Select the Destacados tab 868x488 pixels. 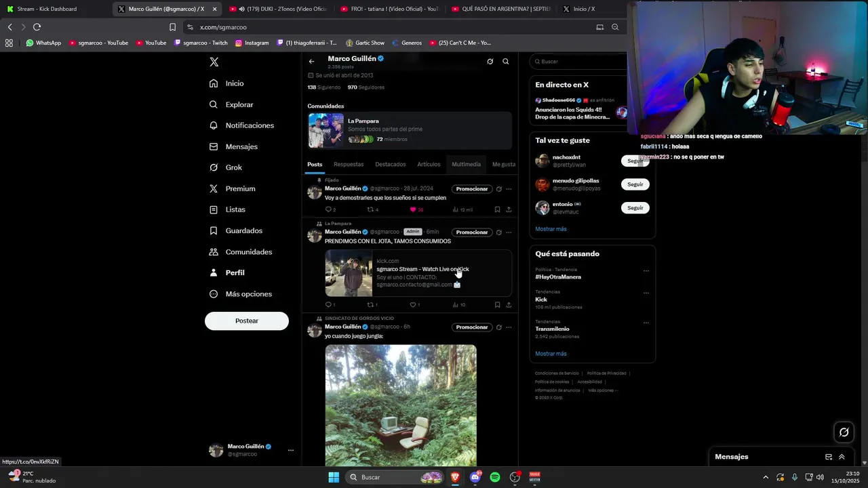click(x=391, y=164)
